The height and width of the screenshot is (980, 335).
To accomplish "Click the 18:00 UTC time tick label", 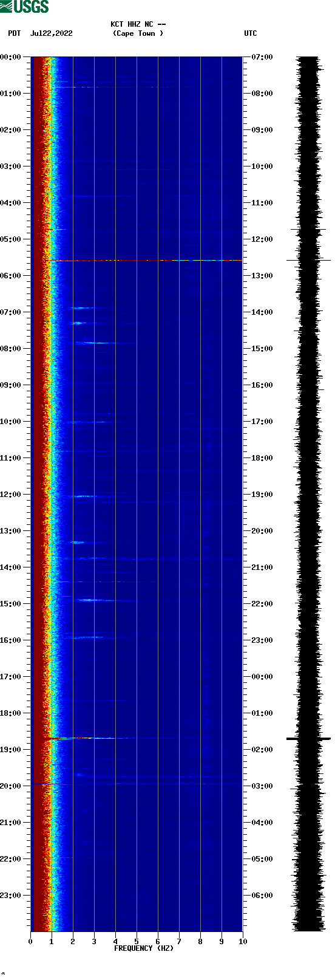I will pyautogui.click(x=262, y=458).
